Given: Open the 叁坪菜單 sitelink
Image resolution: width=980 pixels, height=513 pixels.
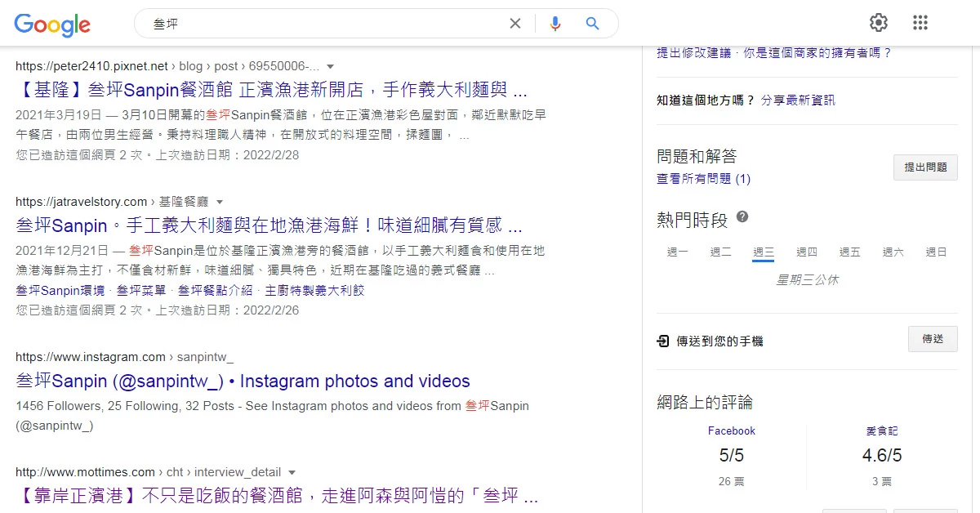Looking at the screenshot, I should click(x=141, y=290).
